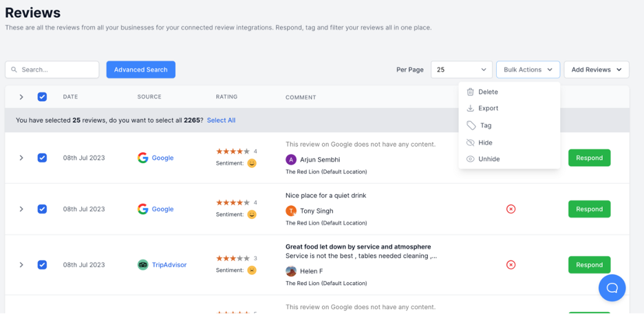Click the TripAdvisor owl icon
This screenshot has width=644, height=314.
(x=142, y=264)
